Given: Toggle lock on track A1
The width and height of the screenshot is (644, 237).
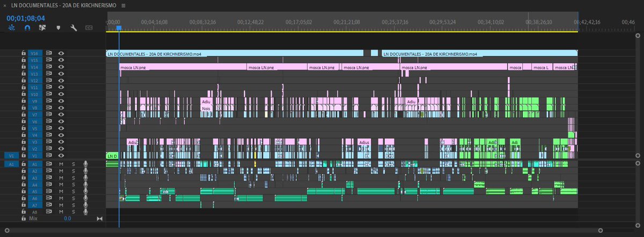Looking at the screenshot, I should [x=24, y=164].
